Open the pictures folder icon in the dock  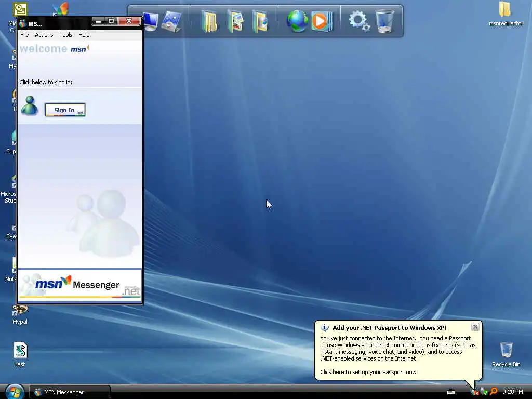(x=236, y=21)
